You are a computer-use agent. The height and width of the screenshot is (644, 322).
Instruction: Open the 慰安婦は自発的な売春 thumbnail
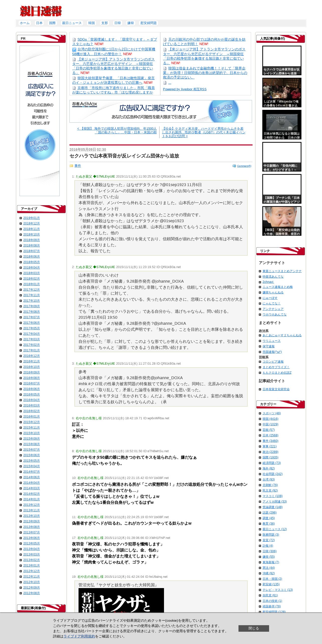282,221
